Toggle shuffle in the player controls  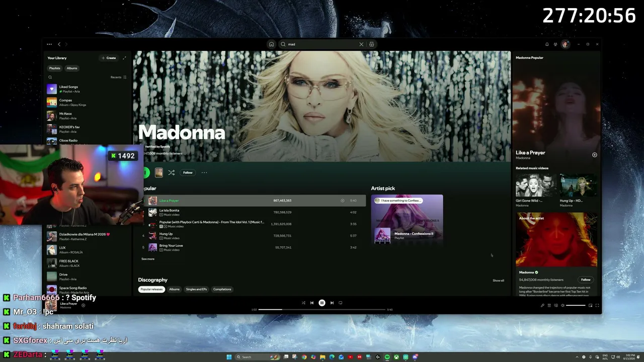(303, 303)
